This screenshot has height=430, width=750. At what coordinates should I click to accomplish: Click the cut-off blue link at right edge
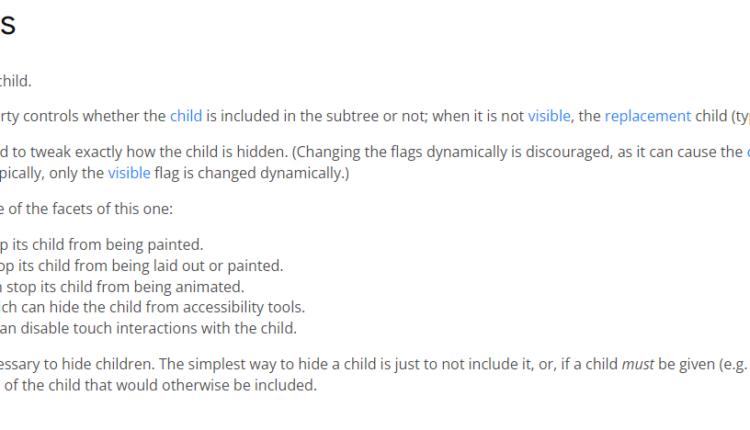click(x=747, y=153)
